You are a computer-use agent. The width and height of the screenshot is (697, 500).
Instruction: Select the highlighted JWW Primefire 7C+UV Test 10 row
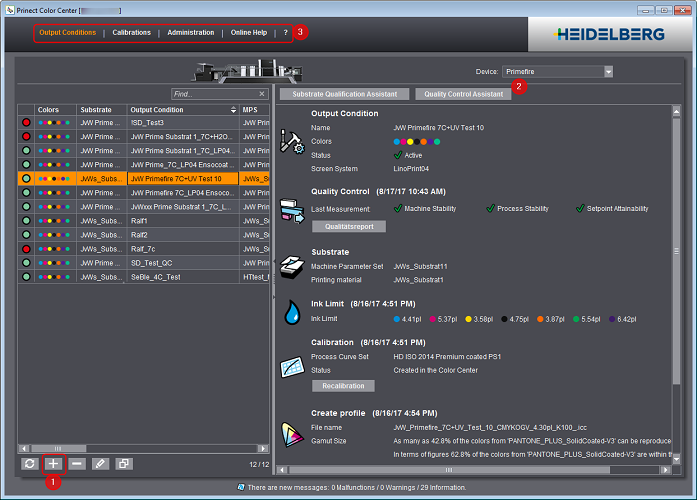coord(144,179)
